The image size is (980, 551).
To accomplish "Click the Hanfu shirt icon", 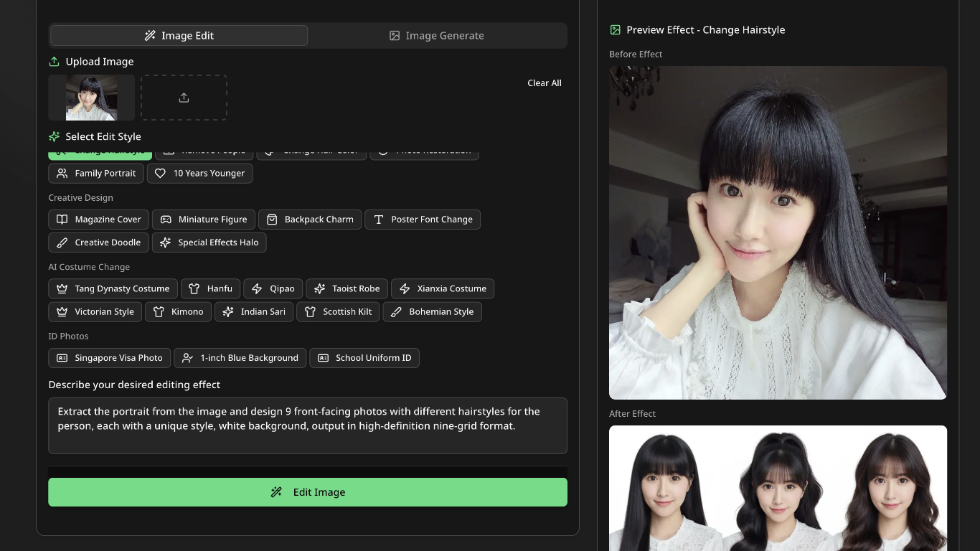I will (x=194, y=289).
